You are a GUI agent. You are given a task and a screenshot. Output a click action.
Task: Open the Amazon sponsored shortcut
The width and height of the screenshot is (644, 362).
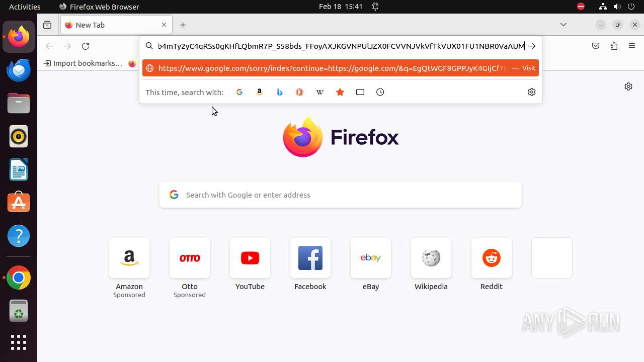[129, 258]
